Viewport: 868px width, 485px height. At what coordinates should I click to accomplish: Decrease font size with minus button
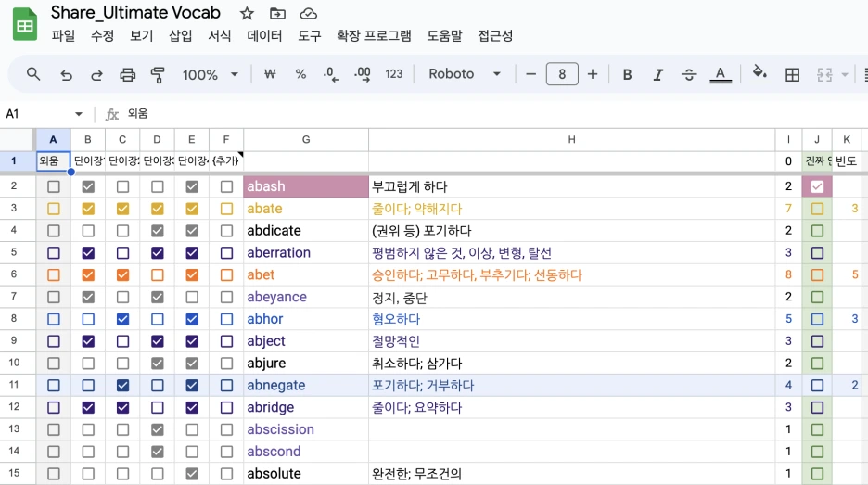[530, 73]
